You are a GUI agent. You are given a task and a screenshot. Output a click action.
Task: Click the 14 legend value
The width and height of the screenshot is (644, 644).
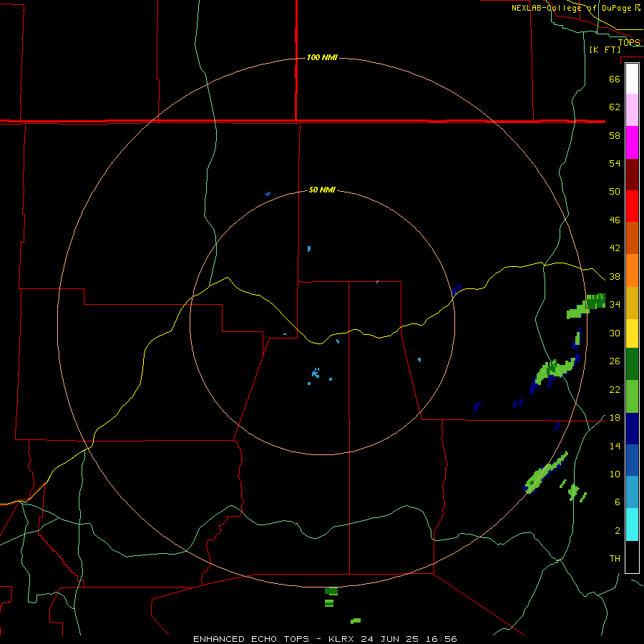point(615,446)
